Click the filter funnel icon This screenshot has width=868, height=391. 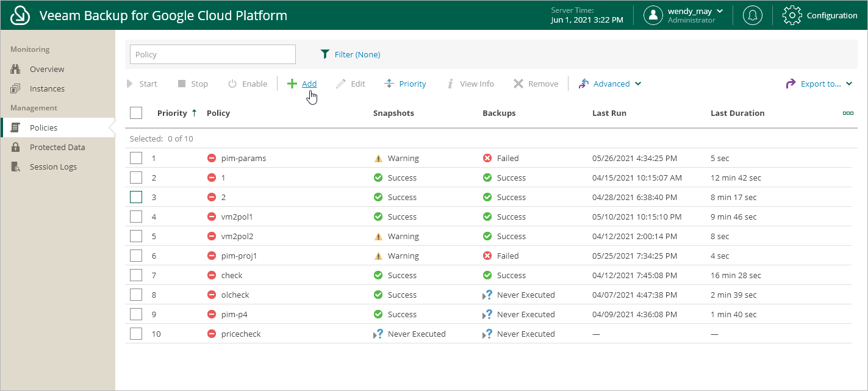coord(325,54)
